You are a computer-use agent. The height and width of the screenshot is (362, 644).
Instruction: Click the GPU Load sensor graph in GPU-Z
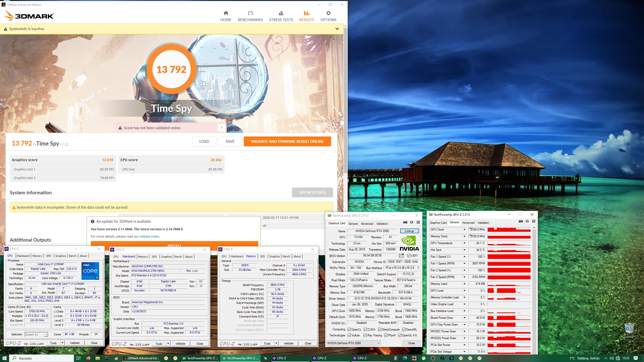[509, 291]
